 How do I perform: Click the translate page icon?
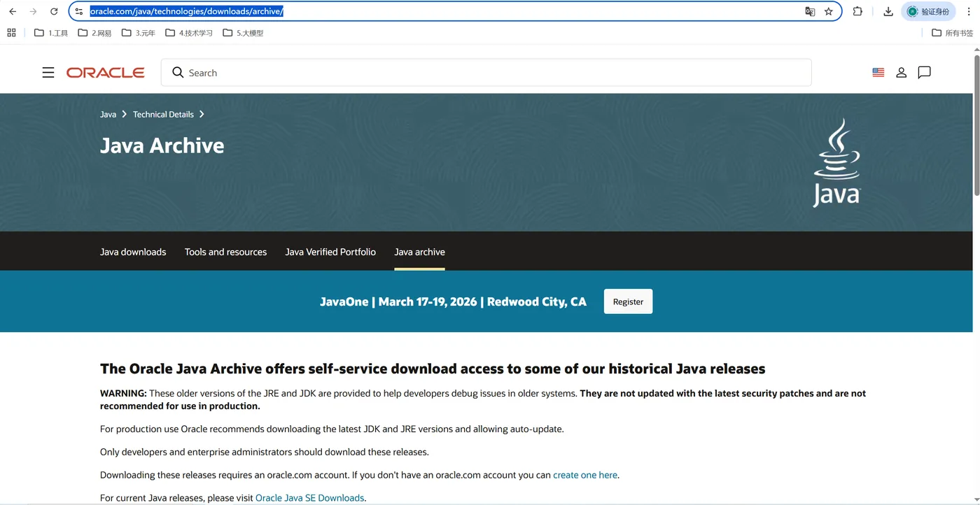810,11
